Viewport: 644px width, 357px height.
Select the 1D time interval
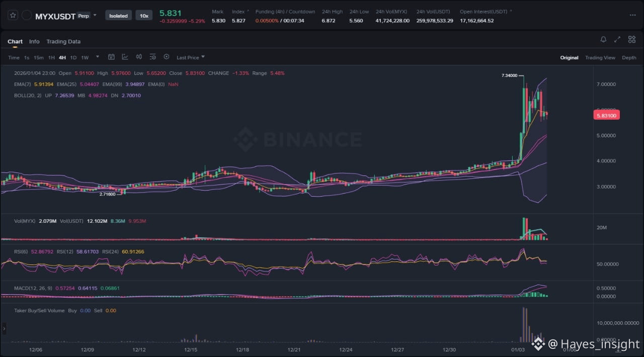pyautogui.click(x=73, y=57)
